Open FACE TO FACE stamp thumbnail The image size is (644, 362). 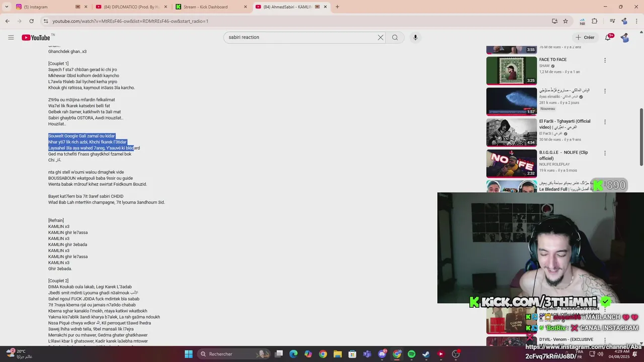coord(511,70)
